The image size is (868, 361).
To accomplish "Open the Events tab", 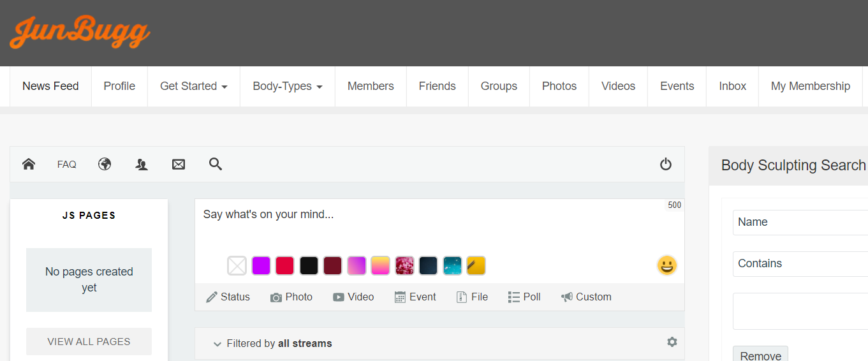I will pos(677,86).
